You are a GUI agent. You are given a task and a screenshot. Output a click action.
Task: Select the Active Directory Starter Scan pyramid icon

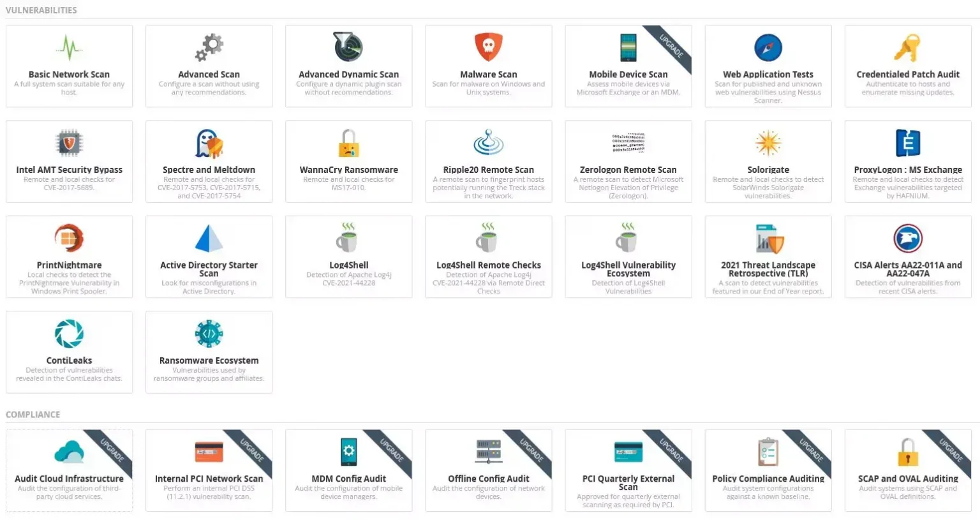click(x=209, y=239)
